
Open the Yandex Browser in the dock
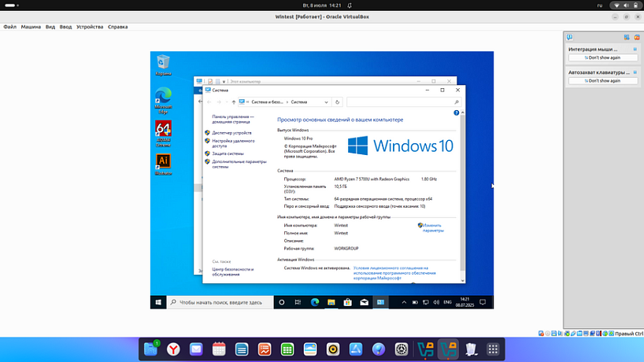coord(172,349)
